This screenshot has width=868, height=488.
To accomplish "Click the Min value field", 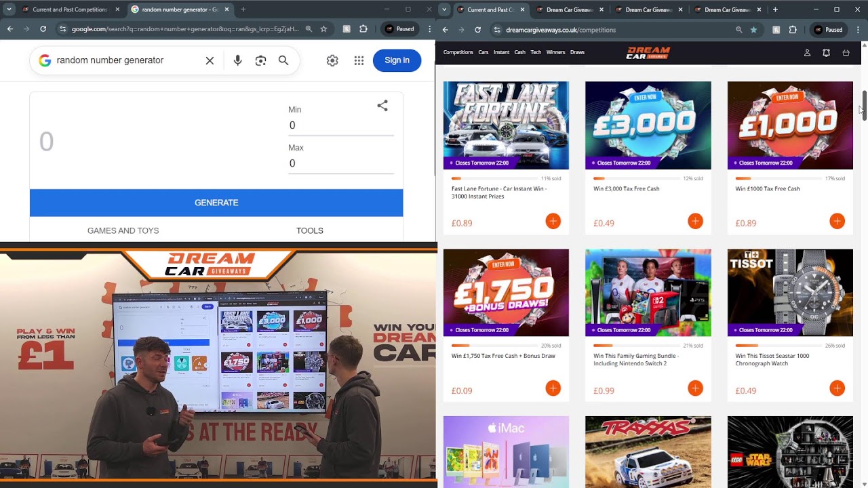I will click(x=340, y=125).
